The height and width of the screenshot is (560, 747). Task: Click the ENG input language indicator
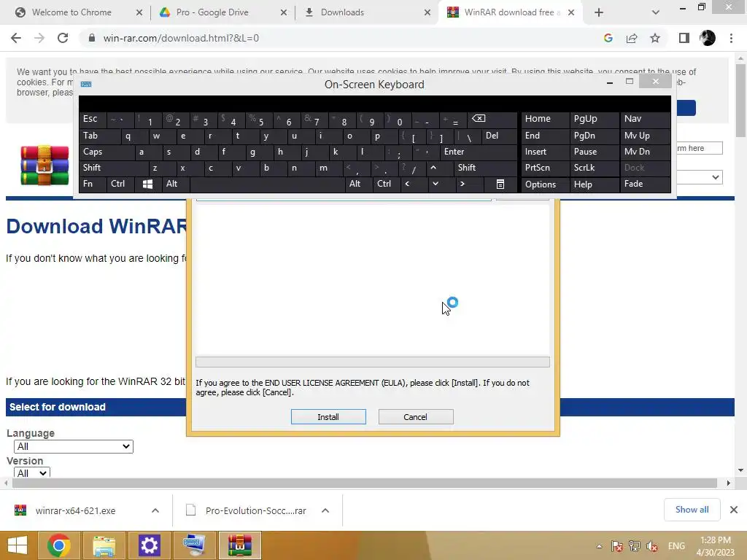[x=676, y=546]
